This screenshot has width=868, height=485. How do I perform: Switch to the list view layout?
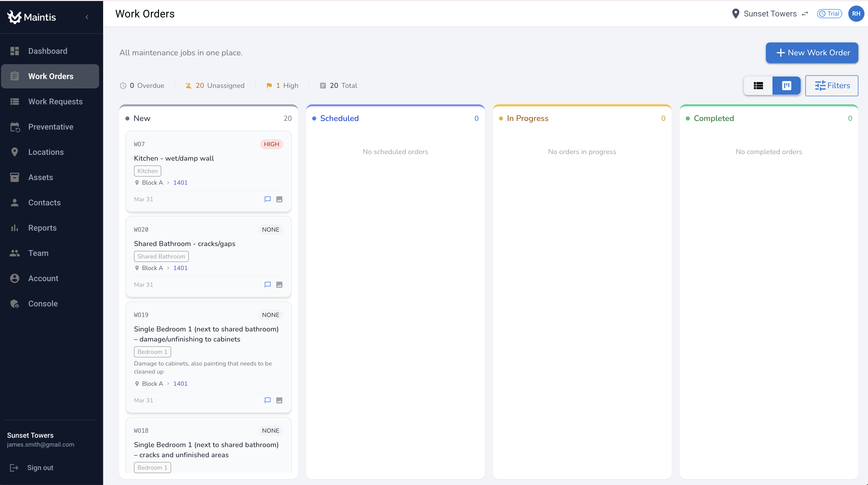click(x=758, y=86)
